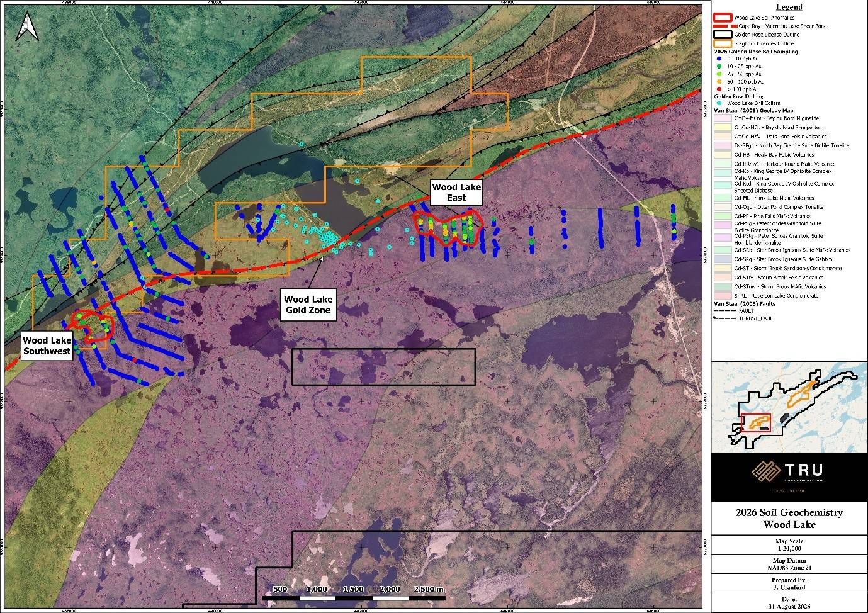Image resolution: width=868 pixels, height=613 pixels.
Task: Click the Rogerson Lake Conglomerate color swatch
Action: point(723,296)
